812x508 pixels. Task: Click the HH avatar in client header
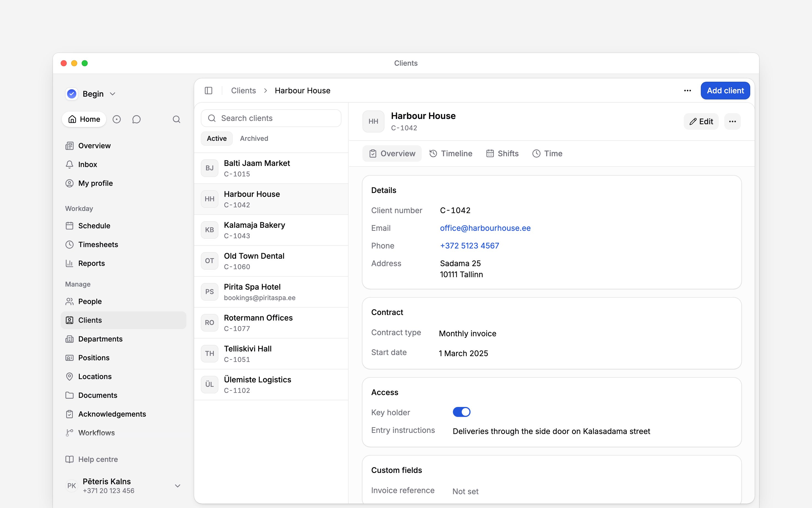click(x=373, y=122)
